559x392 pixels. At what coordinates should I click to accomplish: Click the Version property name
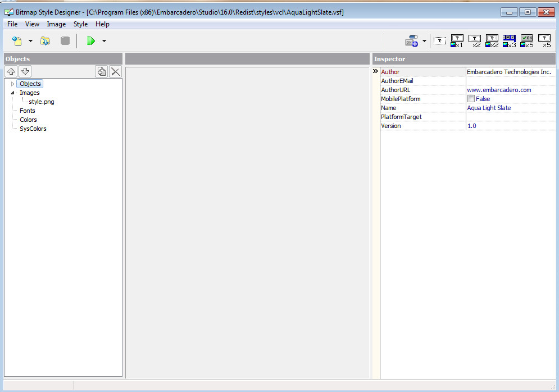coord(390,126)
